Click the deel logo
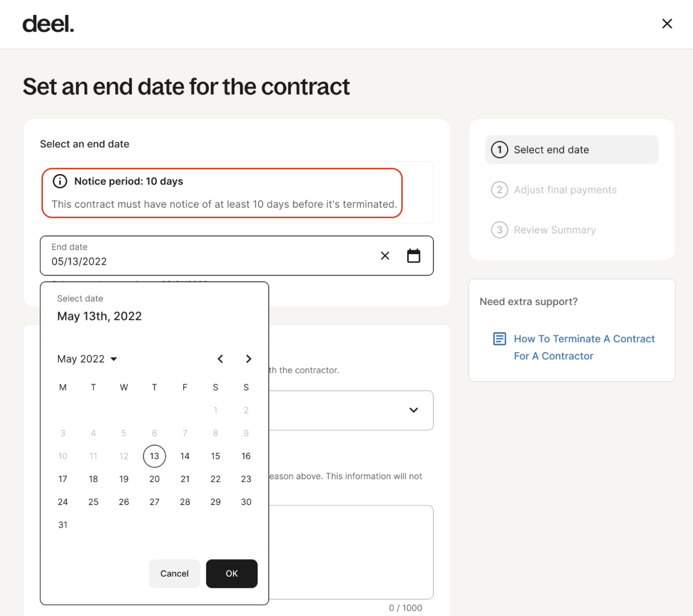The height and width of the screenshot is (616, 693). 48,24
